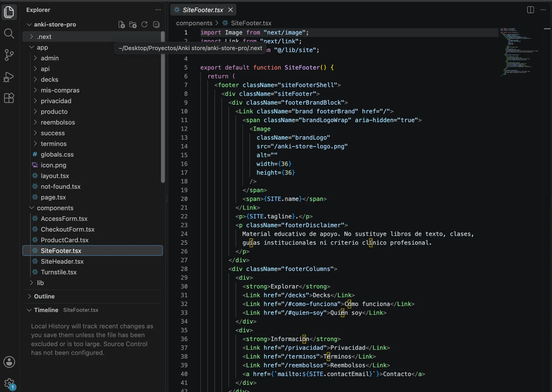Screen dimensions: 552x392
Task: Open ProductCard.tsx file
Action: (92, 240)
